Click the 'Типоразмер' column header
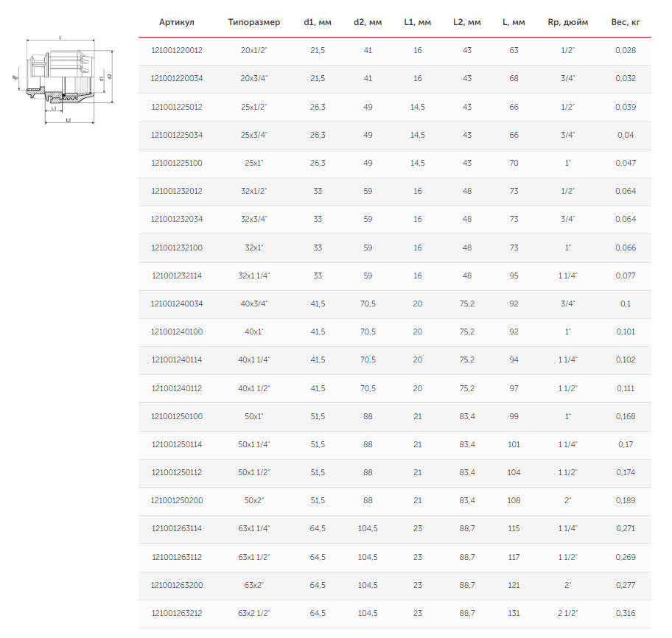 point(253,22)
